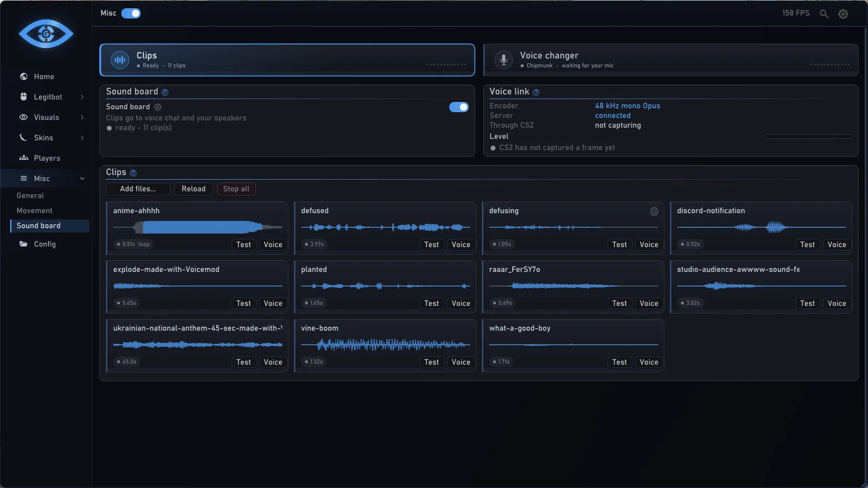Test the defused clip
This screenshot has width=868, height=488.
pos(431,245)
